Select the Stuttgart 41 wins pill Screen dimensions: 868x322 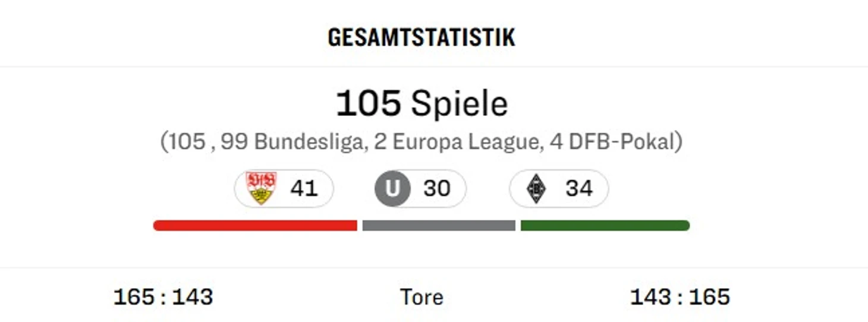click(284, 189)
